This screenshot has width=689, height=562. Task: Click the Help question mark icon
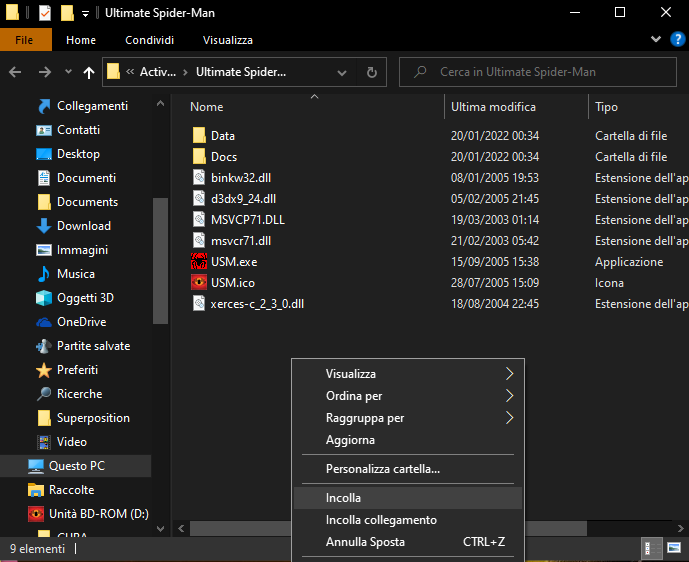[677, 39]
